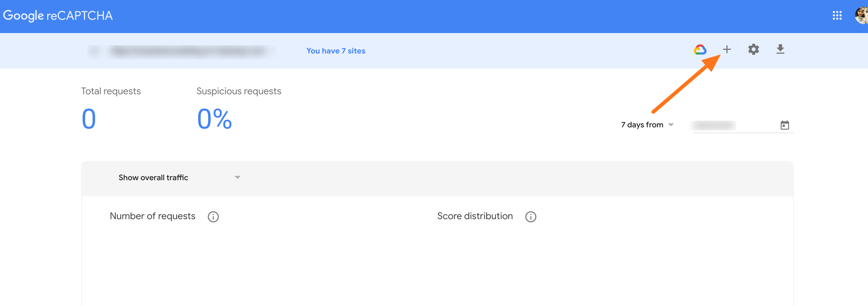The image size is (868, 306).
Task: Click info icon beside Number of requests
Action: [213, 216]
